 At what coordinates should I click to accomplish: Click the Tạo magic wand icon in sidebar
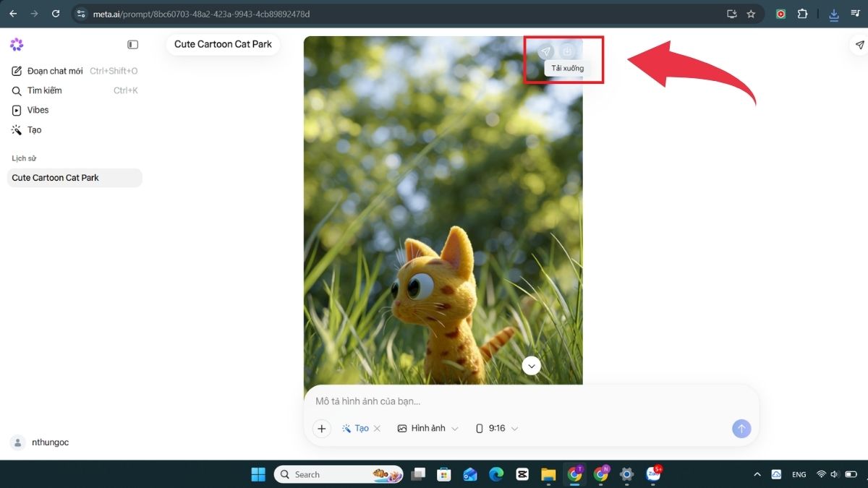[17, 129]
